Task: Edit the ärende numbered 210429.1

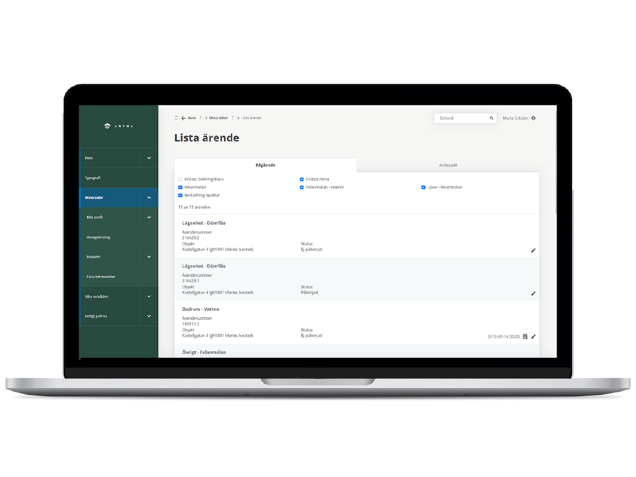Action: click(x=533, y=294)
